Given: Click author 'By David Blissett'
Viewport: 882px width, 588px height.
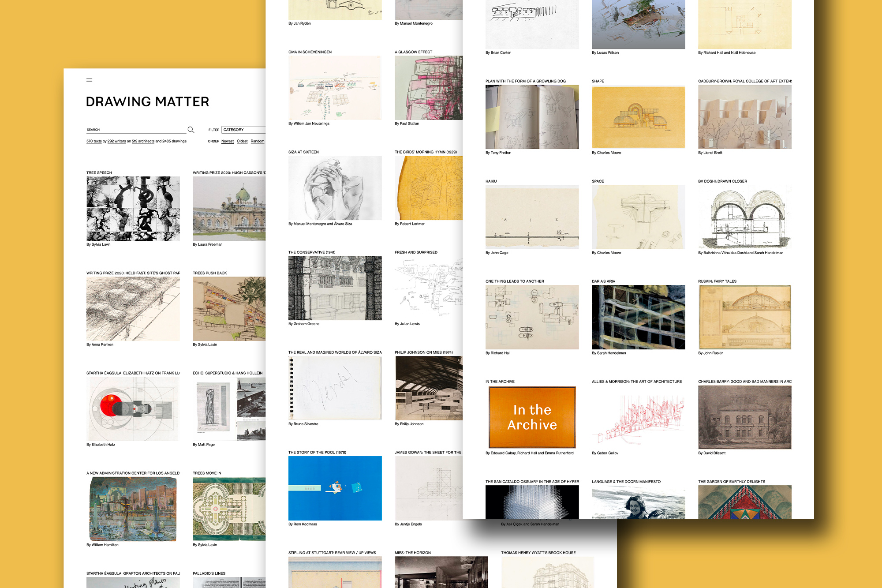Looking at the screenshot, I should [712, 453].
